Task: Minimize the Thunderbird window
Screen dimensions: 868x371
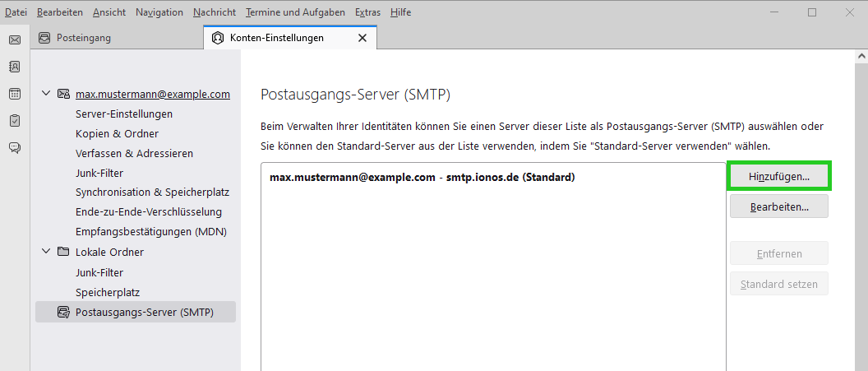Action: tap(773, 12)
